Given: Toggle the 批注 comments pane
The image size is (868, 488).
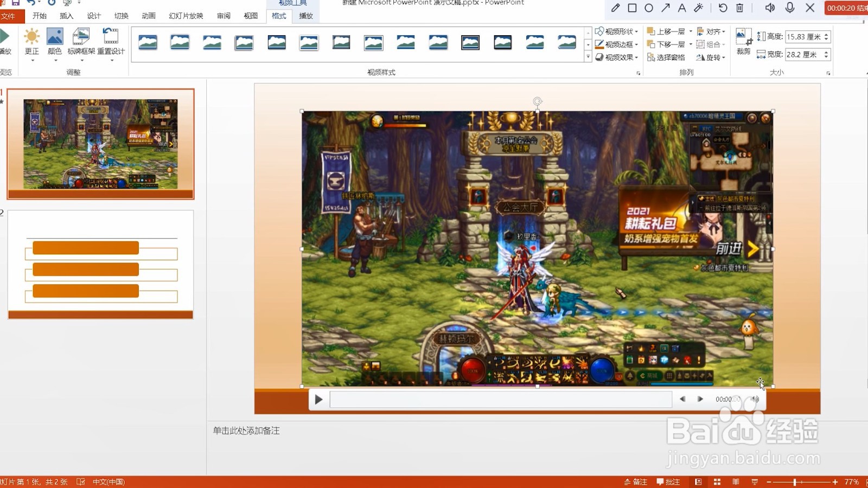Looking at the screenshot, I should 668,482.
